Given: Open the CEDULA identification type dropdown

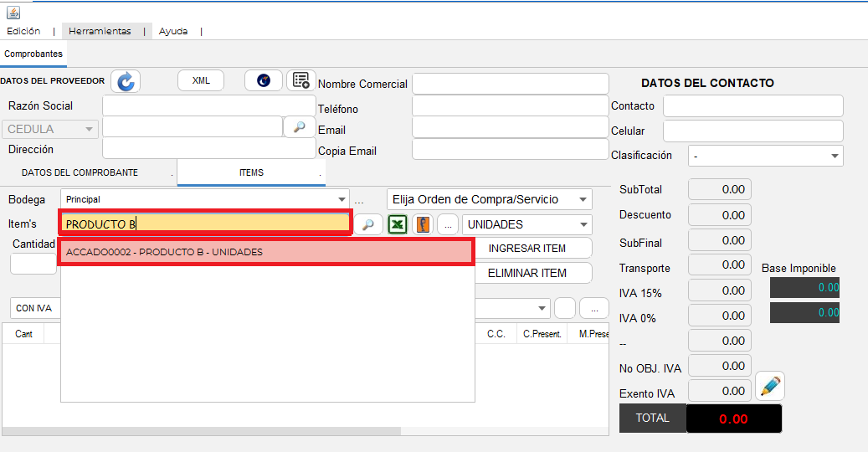Looking at the screenshot, I should pyautogui.click(x=50, y=129).
